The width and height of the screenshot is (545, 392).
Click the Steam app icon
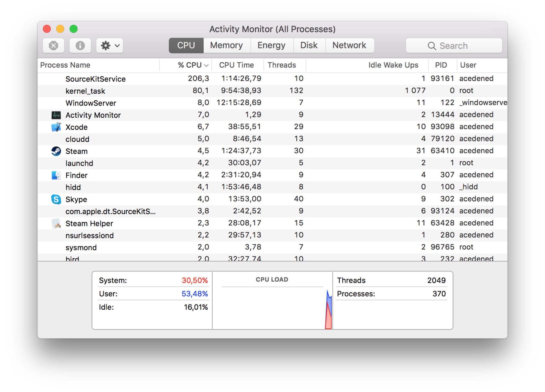click(x=56, y=151)
